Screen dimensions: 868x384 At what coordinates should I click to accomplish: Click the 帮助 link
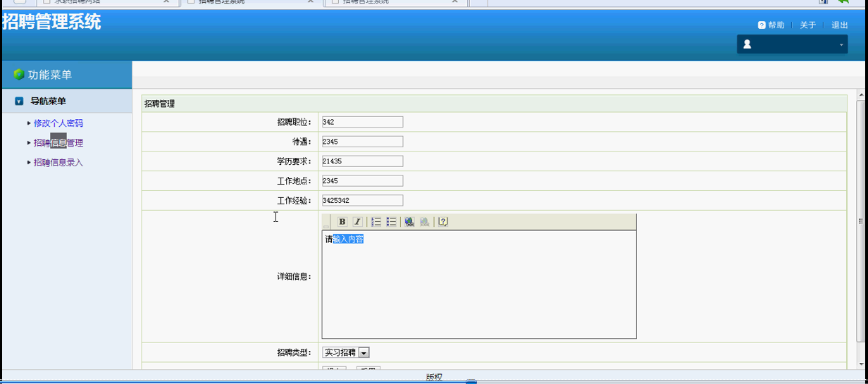click(776, 25)
